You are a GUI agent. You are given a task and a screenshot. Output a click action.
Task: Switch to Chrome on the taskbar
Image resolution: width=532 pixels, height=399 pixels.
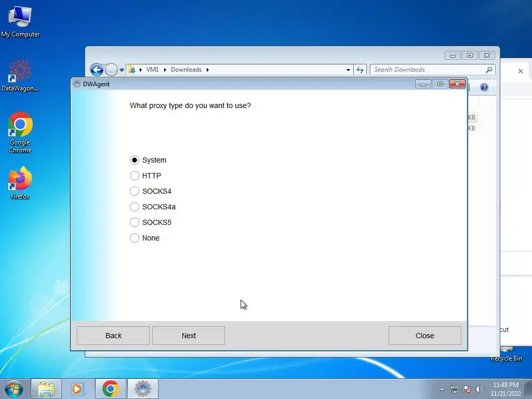110,389
